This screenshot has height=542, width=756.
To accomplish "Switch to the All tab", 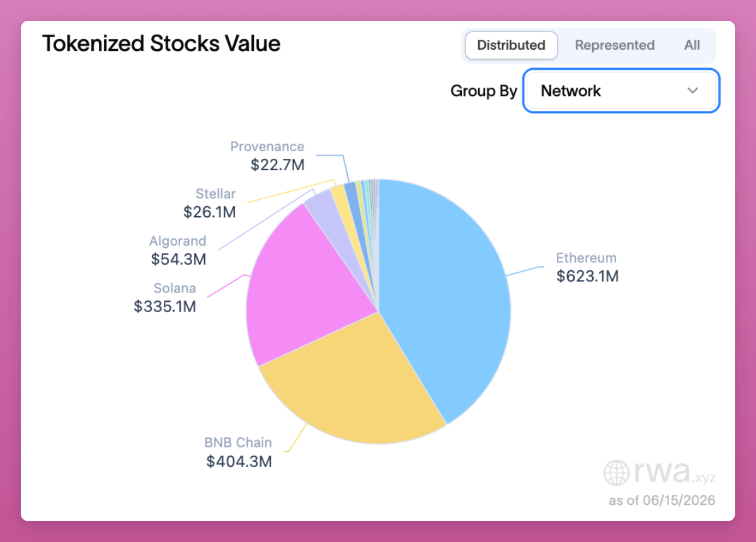I will (692, 45).
